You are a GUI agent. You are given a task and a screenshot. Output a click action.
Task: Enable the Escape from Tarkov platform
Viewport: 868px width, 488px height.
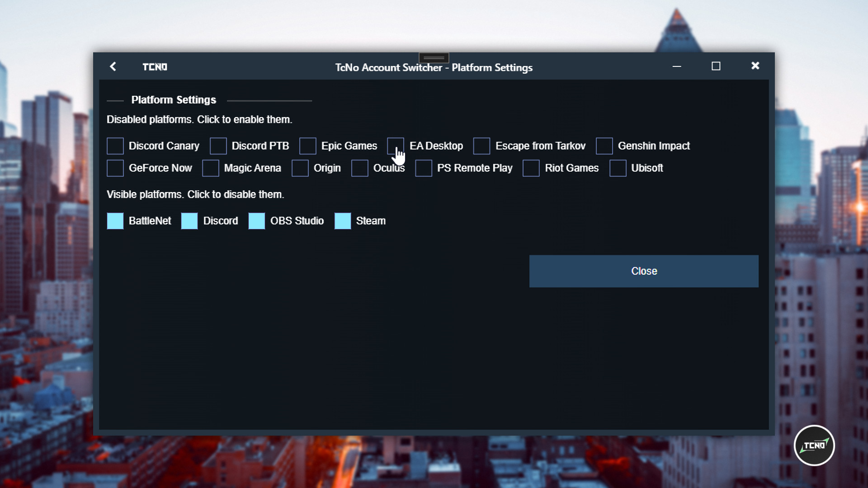pos(481,145)
